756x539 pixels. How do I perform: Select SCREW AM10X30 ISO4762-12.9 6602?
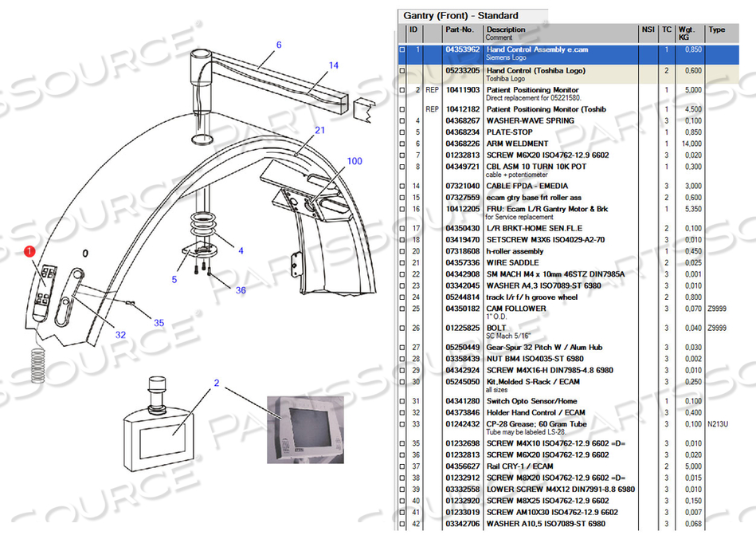pos(552,513)
